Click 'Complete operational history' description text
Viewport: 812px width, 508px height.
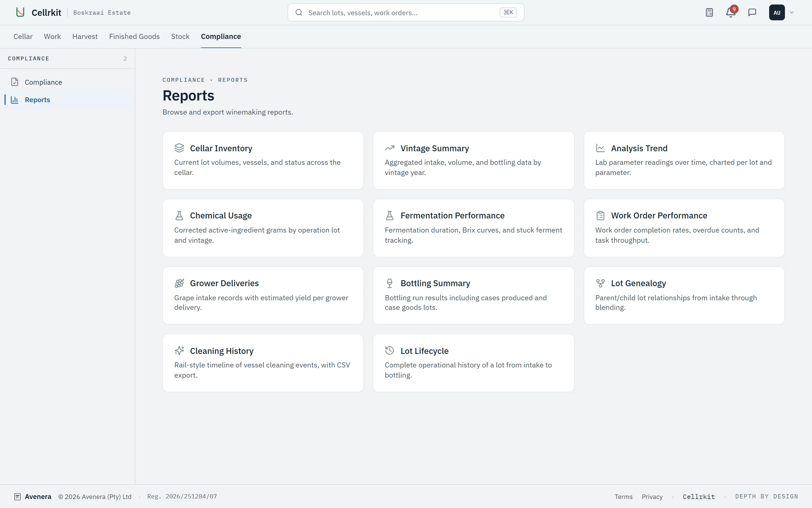[x=468, y=370]
